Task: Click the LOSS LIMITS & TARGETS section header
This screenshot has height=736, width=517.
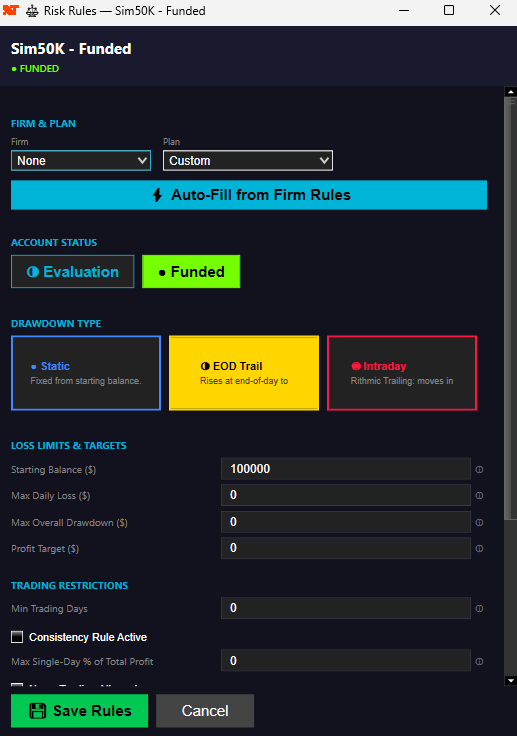Action: pos(69,445)
